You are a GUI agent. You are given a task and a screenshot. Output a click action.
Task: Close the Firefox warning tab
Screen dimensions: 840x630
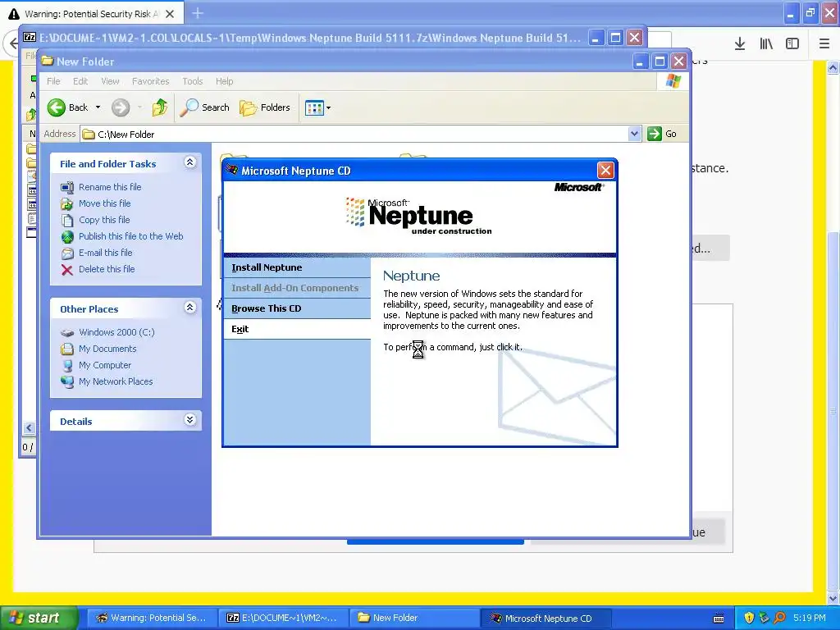coord(170,14)
